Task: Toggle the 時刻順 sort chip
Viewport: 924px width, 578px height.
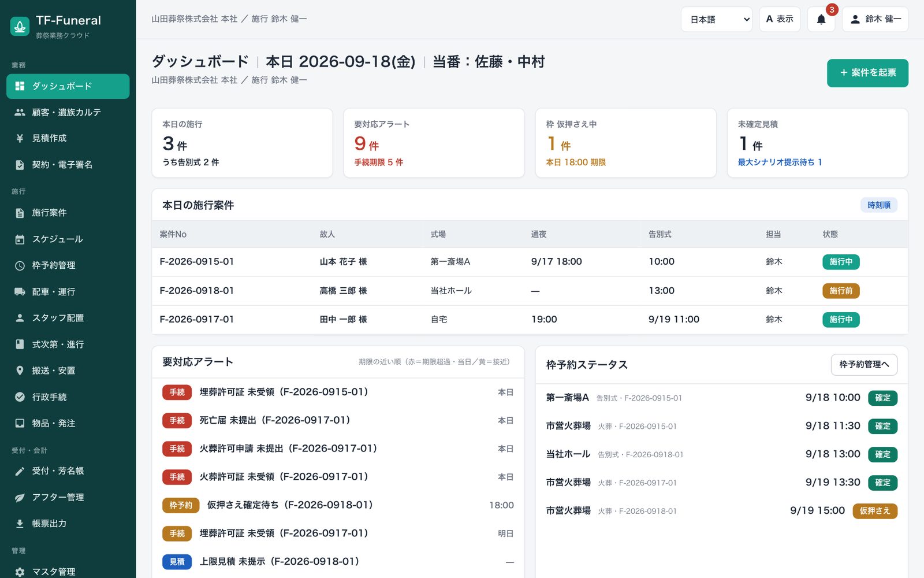Action: pos(878,205)
